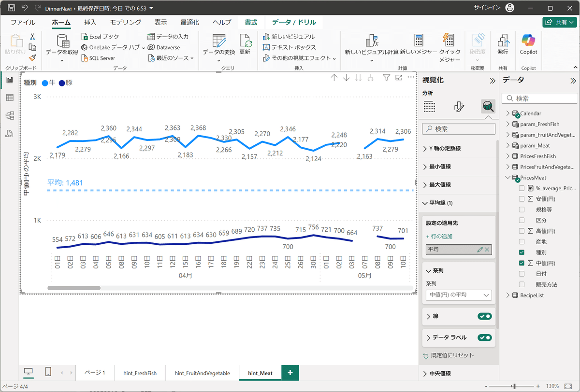Open the ファイル menu tab
580x392 pixels.
pos(23,22)
